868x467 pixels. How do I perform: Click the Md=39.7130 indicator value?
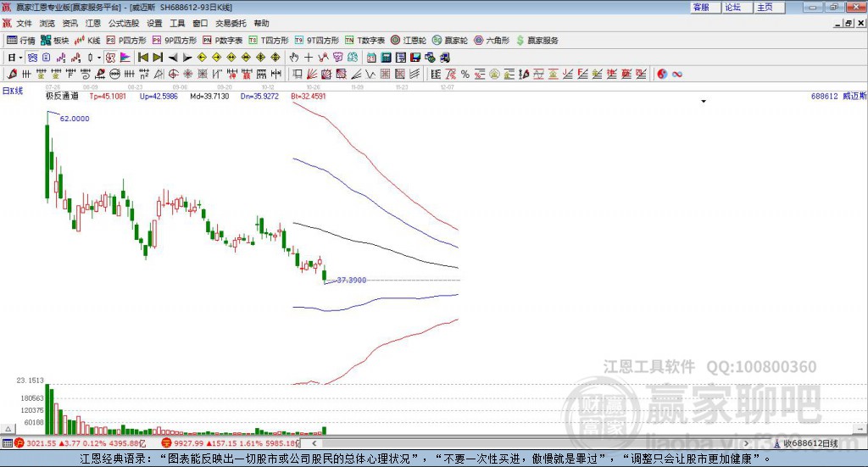click(x=209, y=96)
